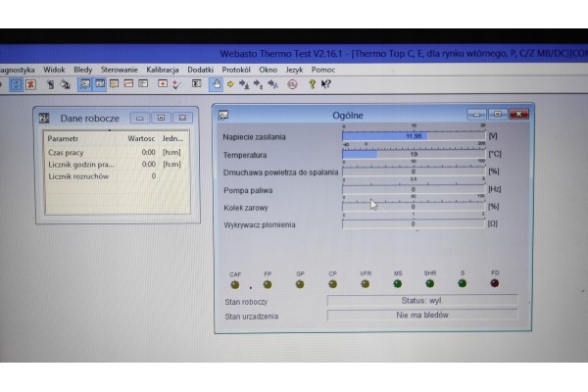The height and width of the screenshot is (392, 588).
Task: Click the blue connect arrows toolbar icon
Action: coord(16,84)
